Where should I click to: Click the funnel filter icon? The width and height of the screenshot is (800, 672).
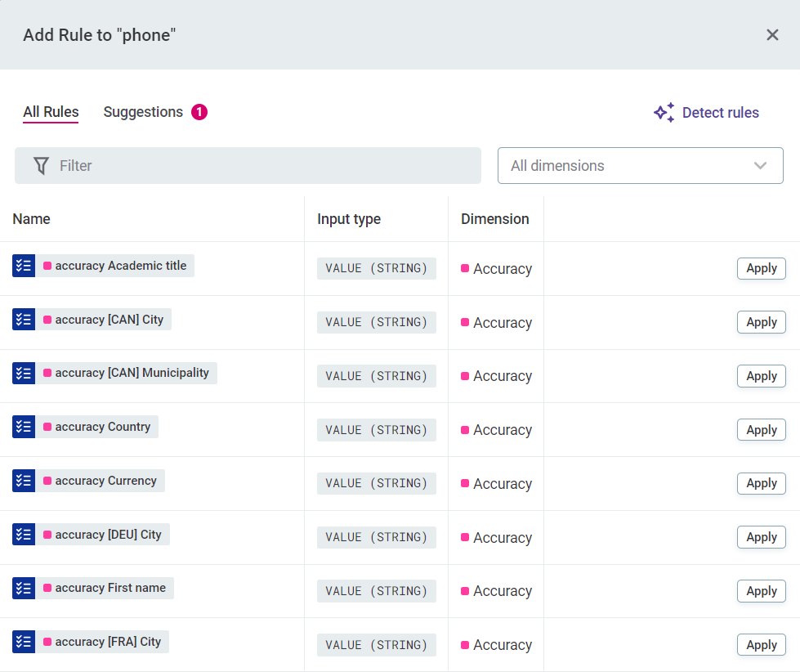(x=41, y=166)
